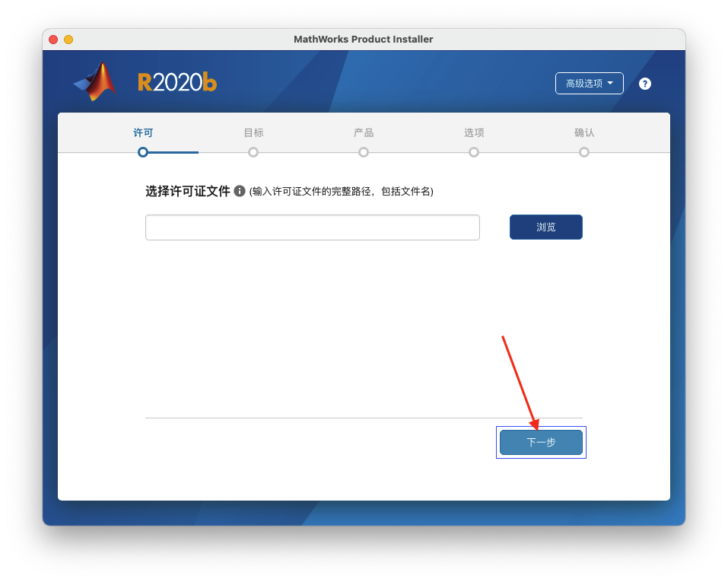Open the 高级选项 dropdown
The height and width of the screenshot is (582, 728).
(x=590, y=84)
